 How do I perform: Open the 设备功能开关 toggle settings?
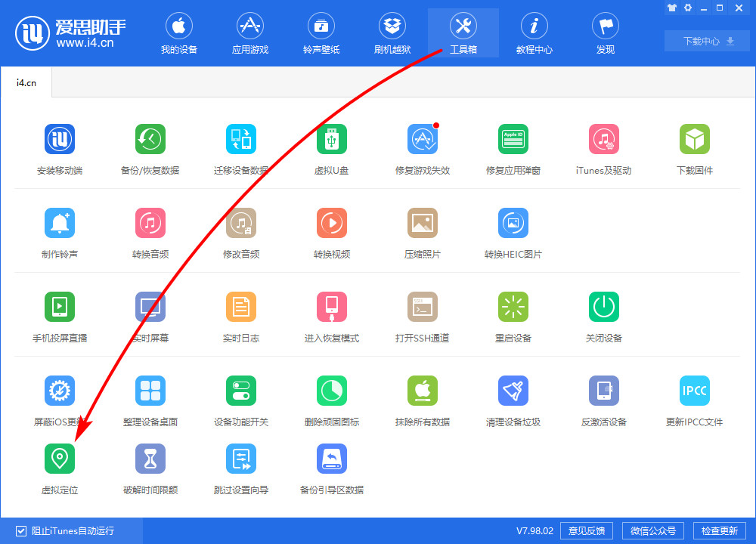pyautogui.click(x=240, y=391)
